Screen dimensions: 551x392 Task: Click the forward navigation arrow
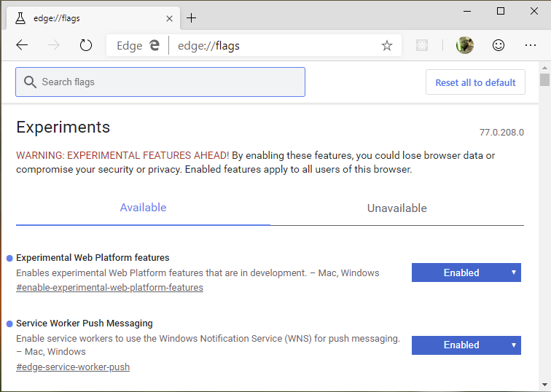point(54,45)
